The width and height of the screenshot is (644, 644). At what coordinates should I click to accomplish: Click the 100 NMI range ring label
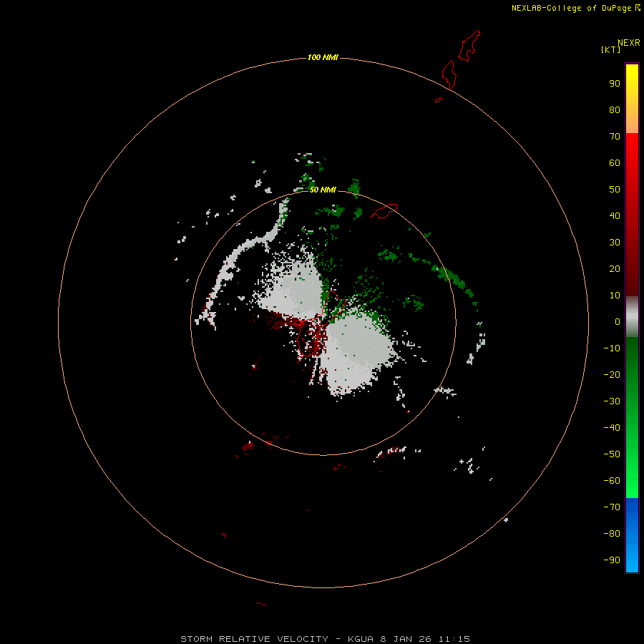(x=323, y=57)
